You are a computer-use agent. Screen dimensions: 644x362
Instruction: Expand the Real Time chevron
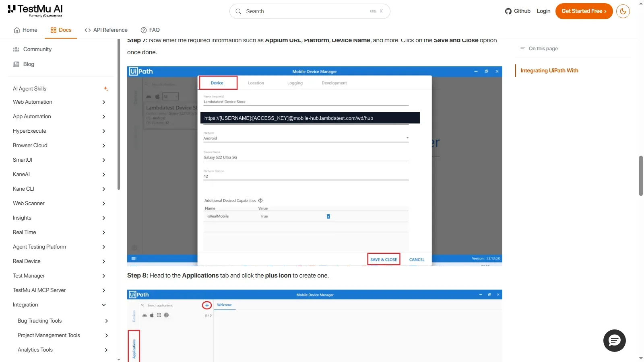pos(104,232)
